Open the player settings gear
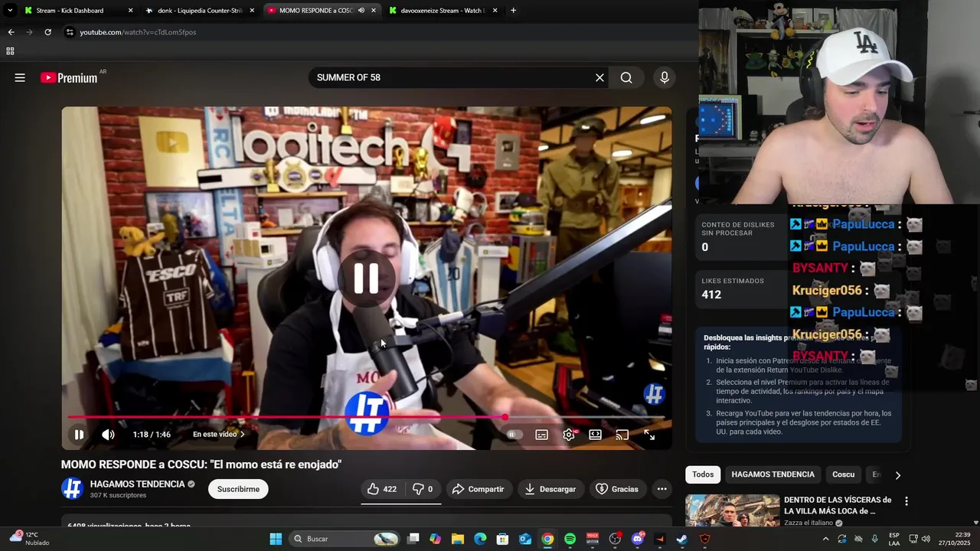 [x=569, y=435]
